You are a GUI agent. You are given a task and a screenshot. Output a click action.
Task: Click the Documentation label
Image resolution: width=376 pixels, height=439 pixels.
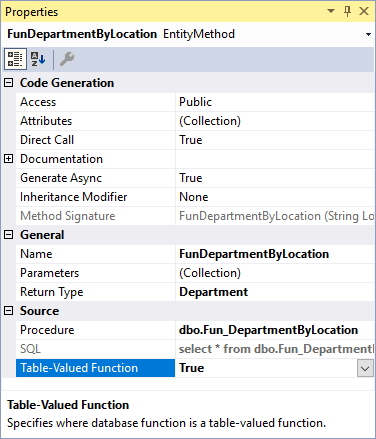[61, 159]
